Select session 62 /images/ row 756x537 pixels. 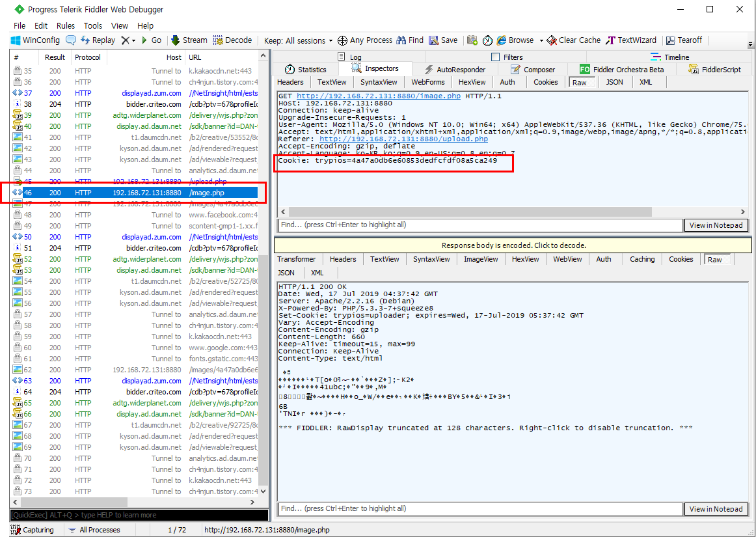click(134, 370)
